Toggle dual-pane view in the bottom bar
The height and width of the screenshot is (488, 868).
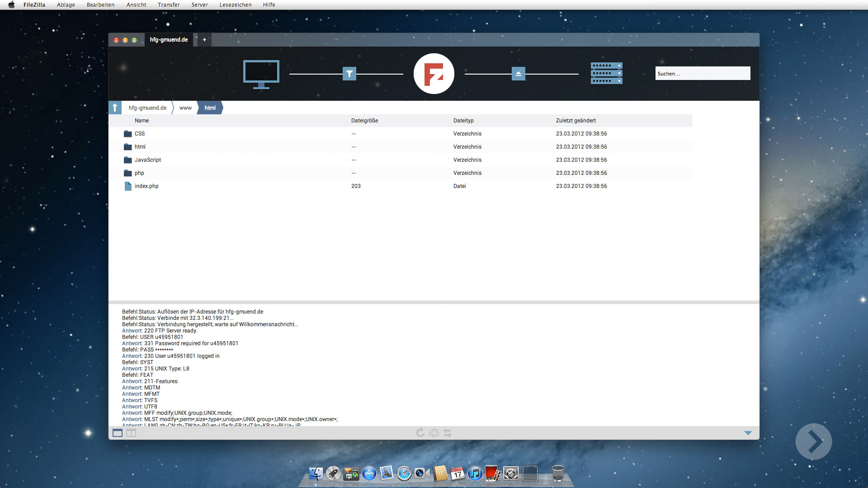point(131,433)
